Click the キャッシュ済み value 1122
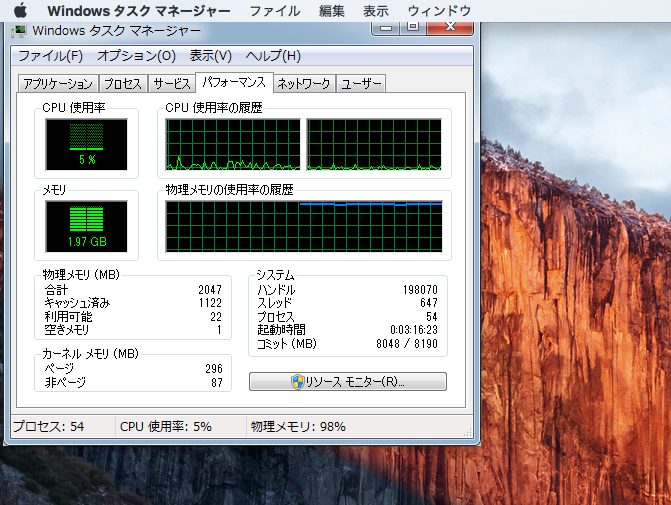This screenshot has width=671, height=505. tap(210, 303)
